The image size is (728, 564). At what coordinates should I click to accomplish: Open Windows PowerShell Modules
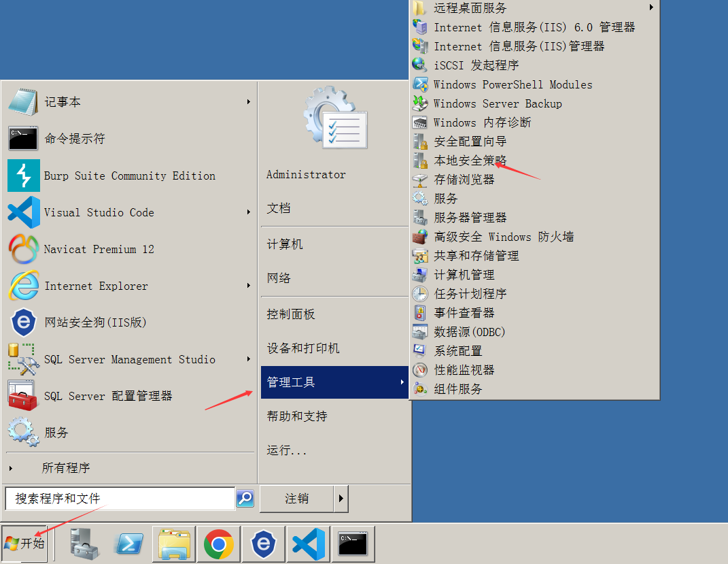[534, 84]
